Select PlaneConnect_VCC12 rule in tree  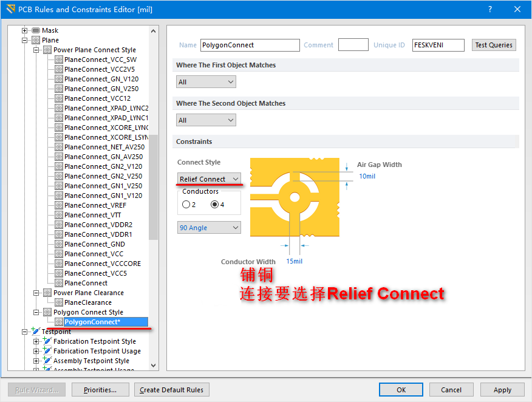coord(97,98)
